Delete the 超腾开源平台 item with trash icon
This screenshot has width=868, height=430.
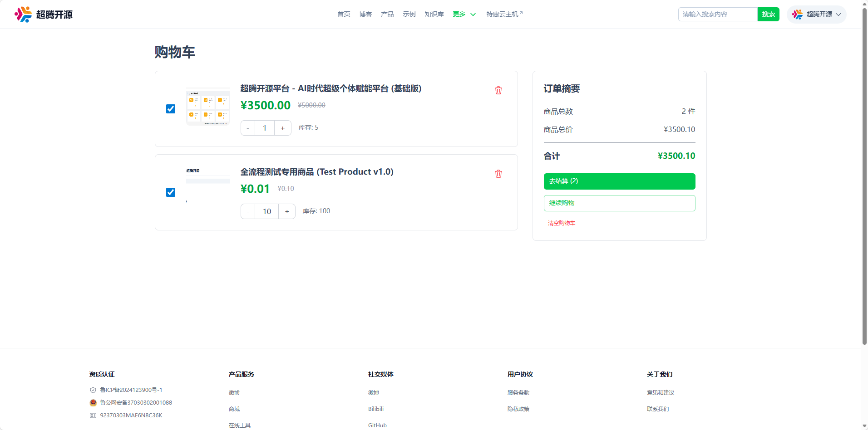(498, 90)
